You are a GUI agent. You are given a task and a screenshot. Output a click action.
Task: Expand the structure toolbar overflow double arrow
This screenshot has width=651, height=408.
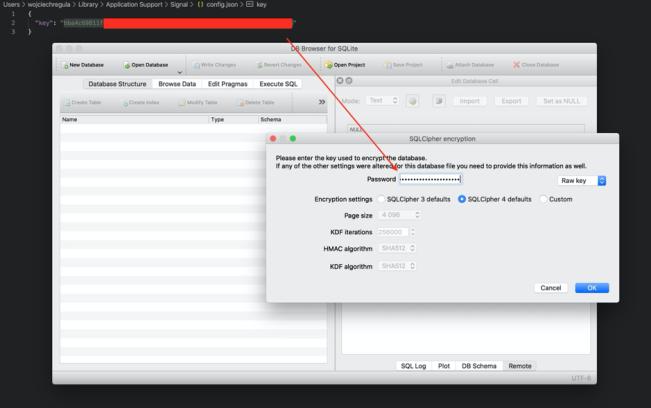(x=322, y=102)
